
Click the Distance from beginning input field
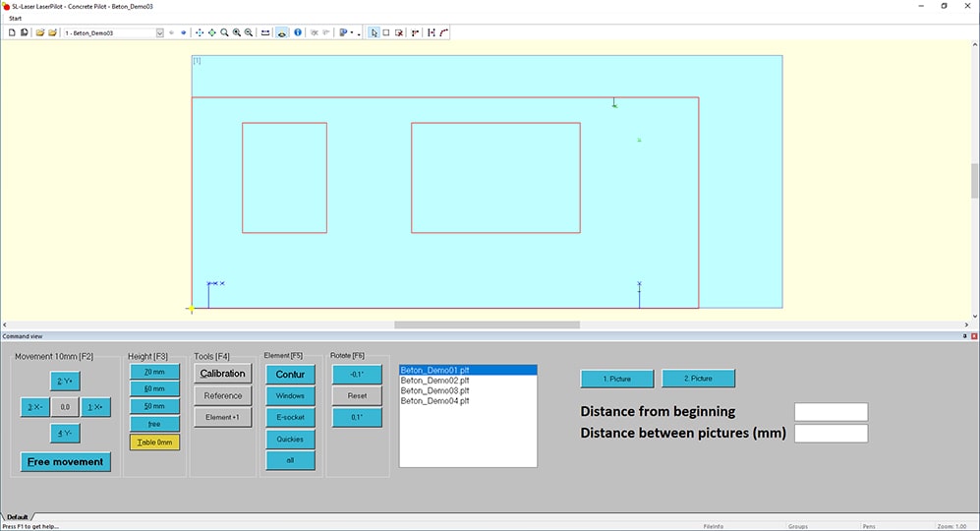(x=831, y=412)
